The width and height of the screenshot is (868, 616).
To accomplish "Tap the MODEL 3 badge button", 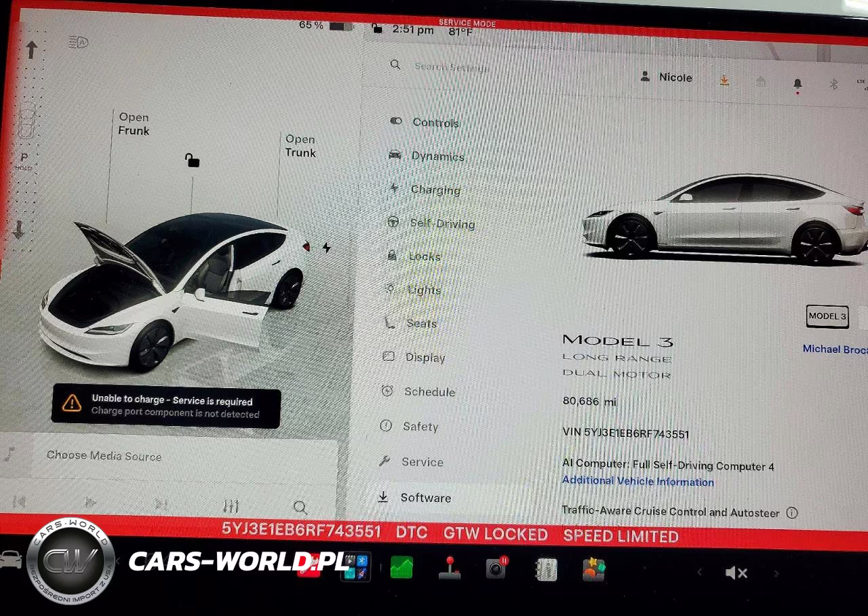I will [x=827, y=316].
